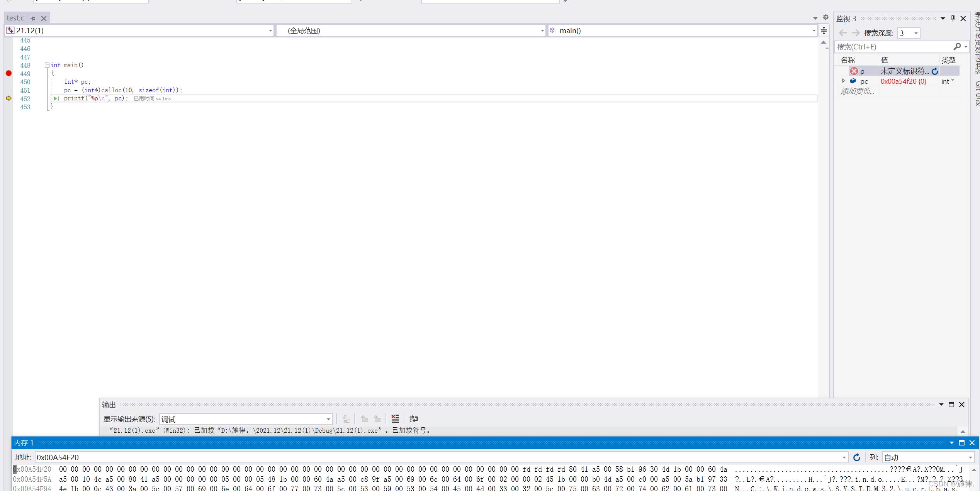Viewport: 980px width, 491px height.
Task: Click the red breakpoint on line 449
Action: click(8, 73)
